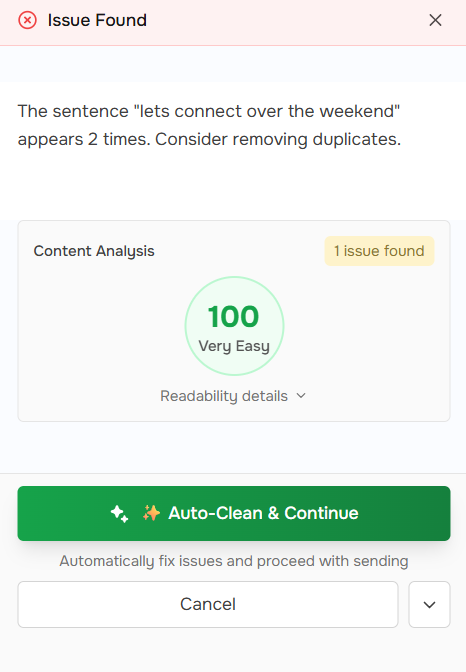Click empty area of pink header bar
The image size is (466, 672).
[x=287, y=20]
